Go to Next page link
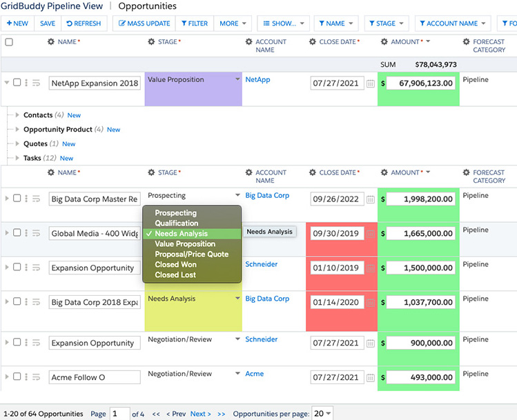 pos(200,414)
